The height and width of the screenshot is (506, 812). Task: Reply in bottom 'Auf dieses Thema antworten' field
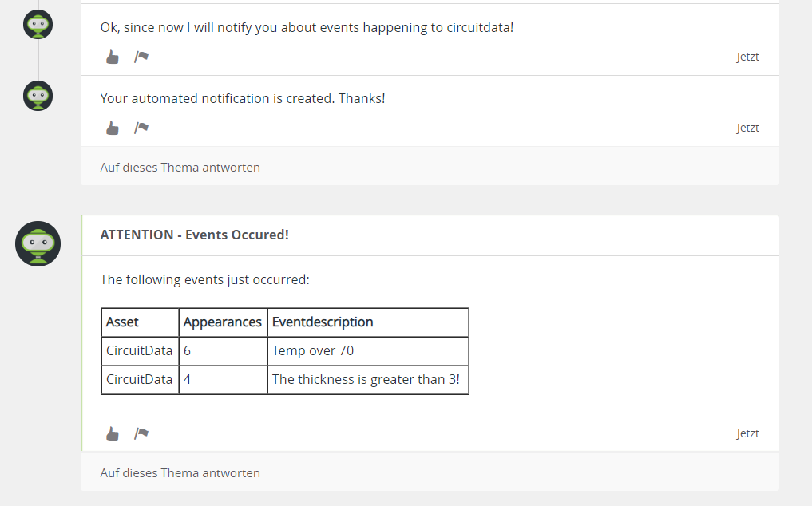tap(180, 472)
